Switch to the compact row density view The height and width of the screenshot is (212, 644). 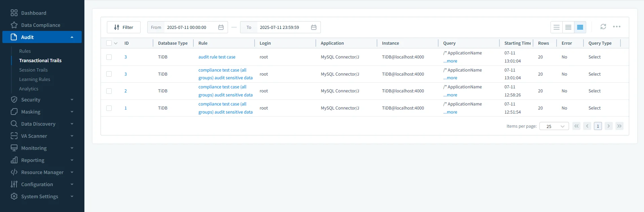pos(580,27)
